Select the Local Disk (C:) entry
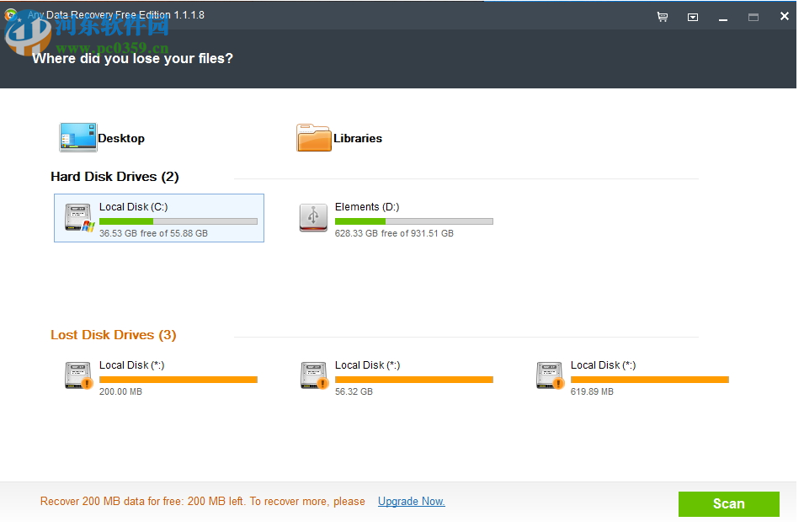804x532 pixels. [158, 217]
